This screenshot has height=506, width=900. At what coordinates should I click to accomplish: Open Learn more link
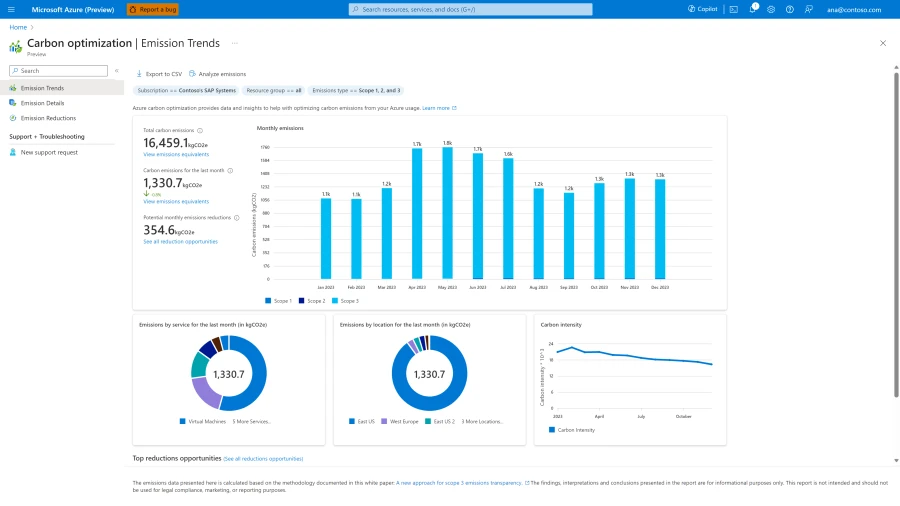click(439, 108)
